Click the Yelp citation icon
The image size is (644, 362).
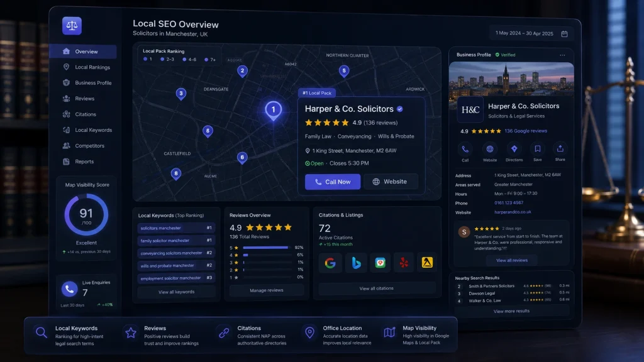[404, 263]
